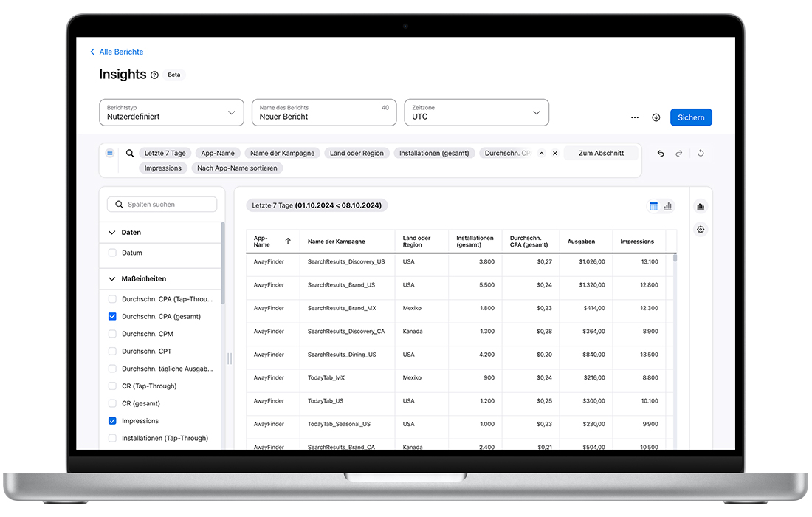Uncheck Durchschn. CPA (gesamt) checkbox
This screenshot has height=517, width=812.
(112, 317)
